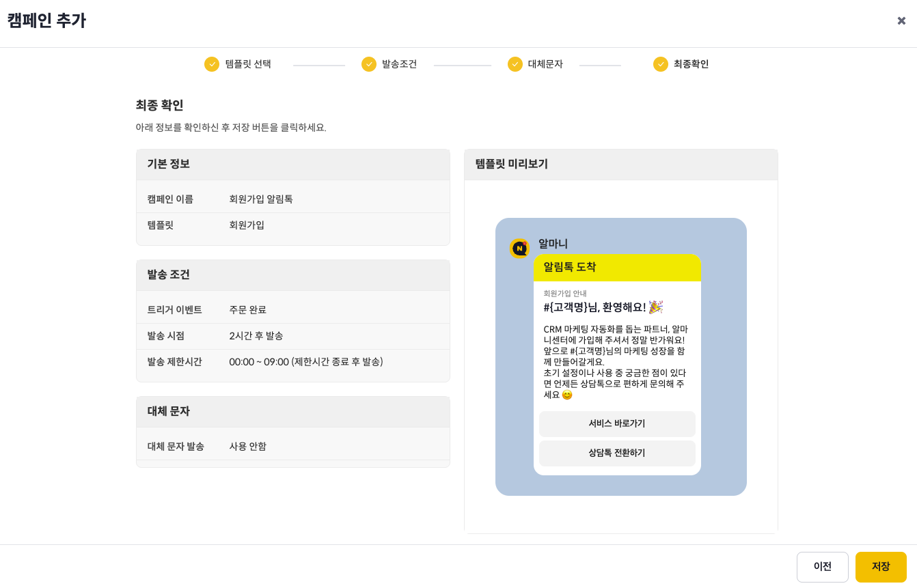Click the 템플릿 row value 회원가입
The height and width of the screenshot is (588, 917).
[247, 225]
